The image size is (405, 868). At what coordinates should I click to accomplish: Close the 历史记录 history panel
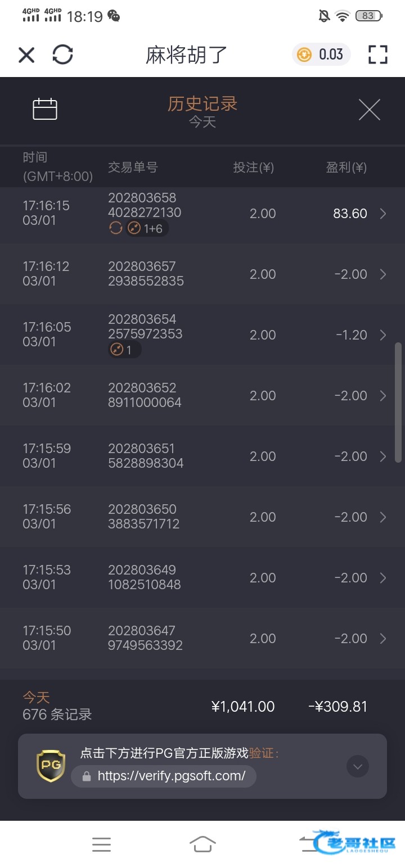point(370,110)
